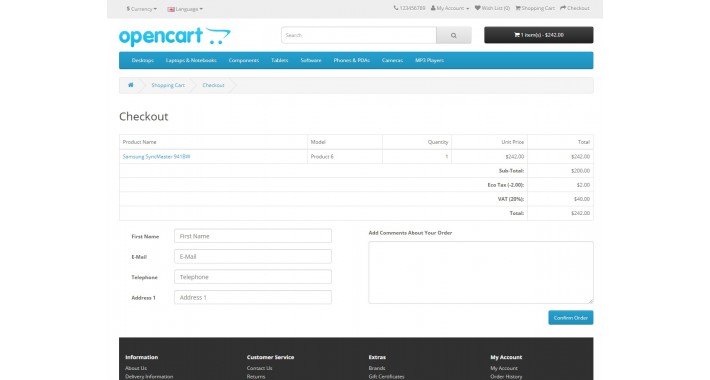Click the Telephone field

[253, 277]
